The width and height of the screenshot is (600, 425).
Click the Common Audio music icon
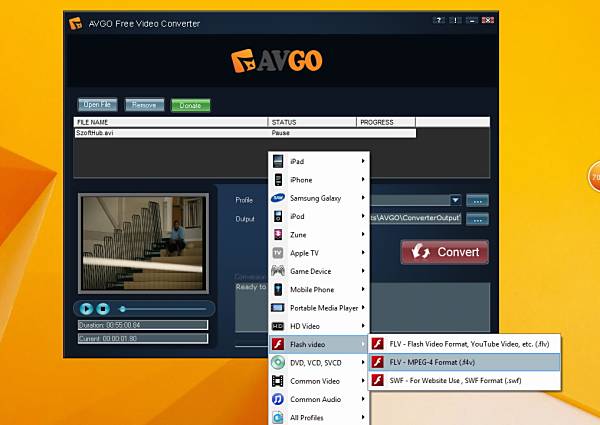click(x=278, y=399)
